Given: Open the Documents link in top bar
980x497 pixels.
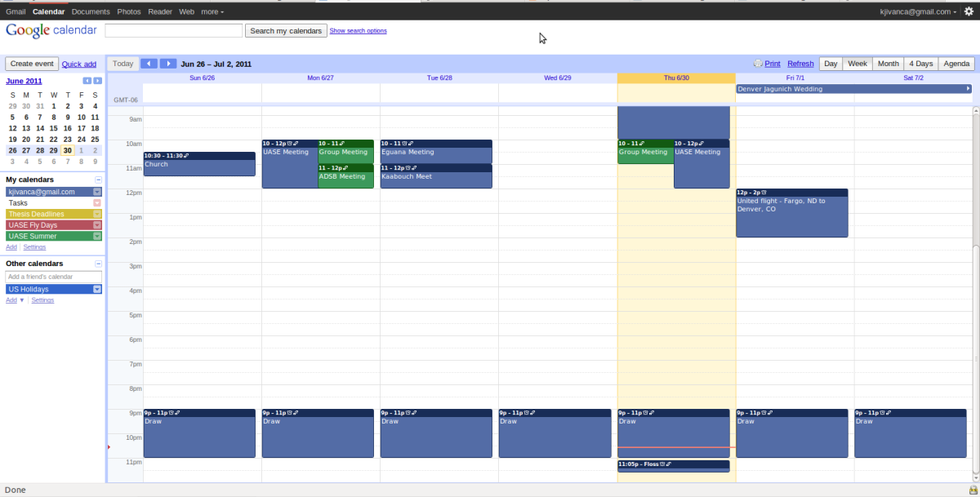Looking at the screenshot, I should coord(91,12).
